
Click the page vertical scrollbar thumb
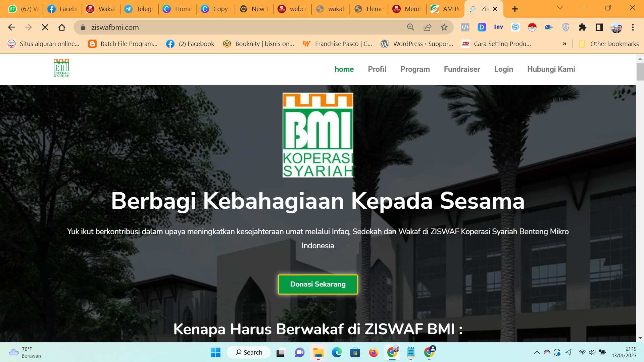[x=640, y=71]
